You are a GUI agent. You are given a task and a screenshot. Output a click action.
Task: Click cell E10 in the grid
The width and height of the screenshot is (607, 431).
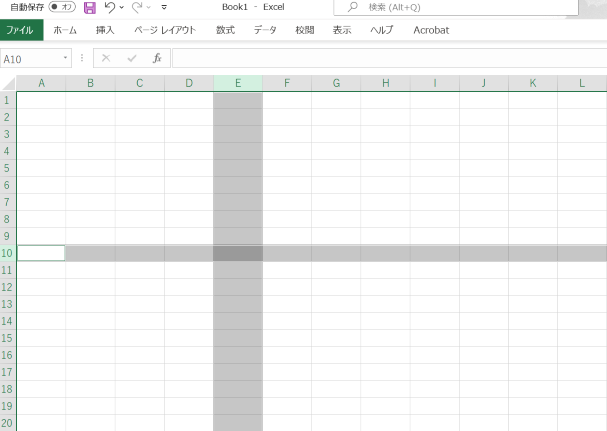click(238, 253)
